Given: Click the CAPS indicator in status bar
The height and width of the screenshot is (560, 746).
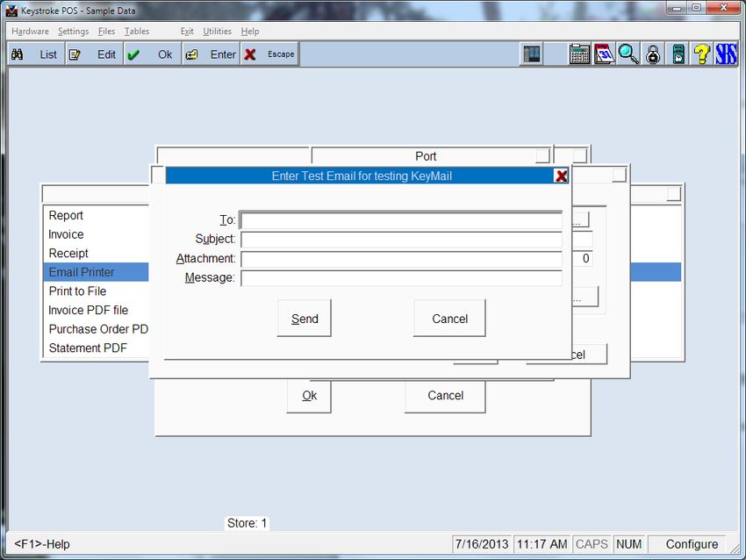Looking at the screenshot, I should click(x=592, y=544).
